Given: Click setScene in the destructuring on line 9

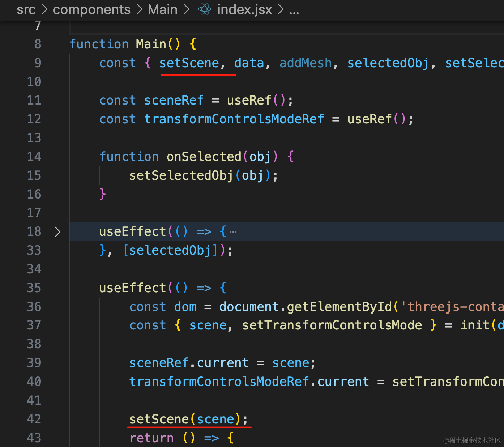Looking at the screenshot, I should 189,63.
